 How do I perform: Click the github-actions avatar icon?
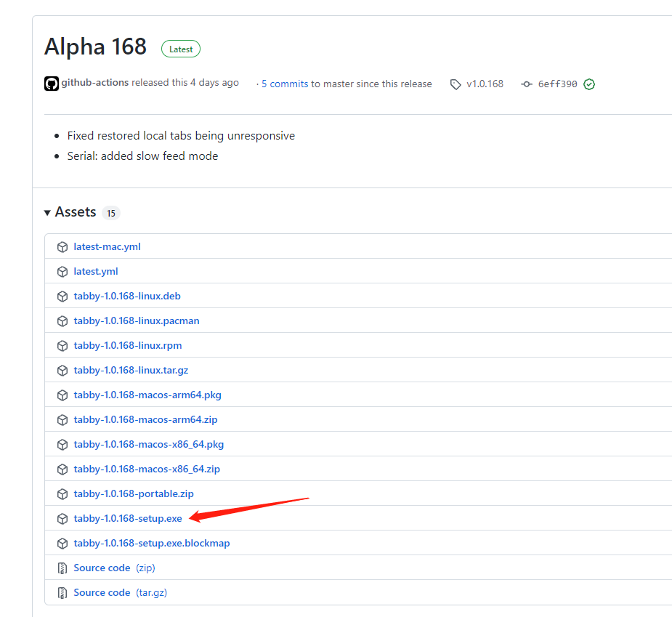(52, 83)
